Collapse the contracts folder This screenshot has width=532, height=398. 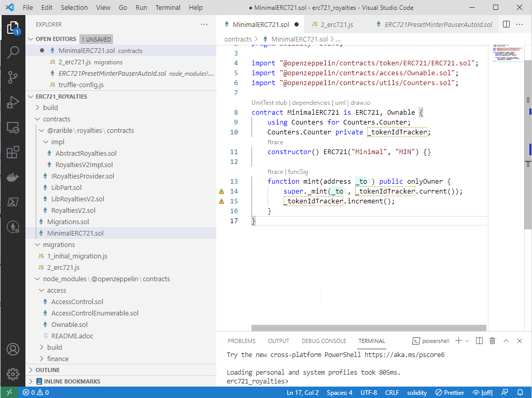[x=38, y=119]
